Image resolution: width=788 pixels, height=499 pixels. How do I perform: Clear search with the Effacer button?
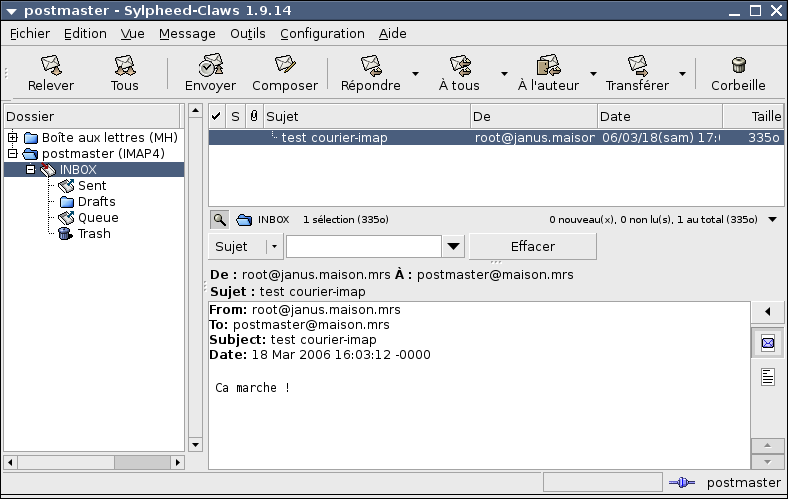(533, 246)
